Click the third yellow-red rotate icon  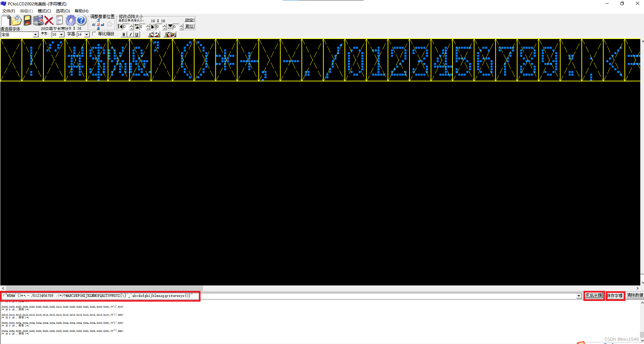click(x=167, y=34)
